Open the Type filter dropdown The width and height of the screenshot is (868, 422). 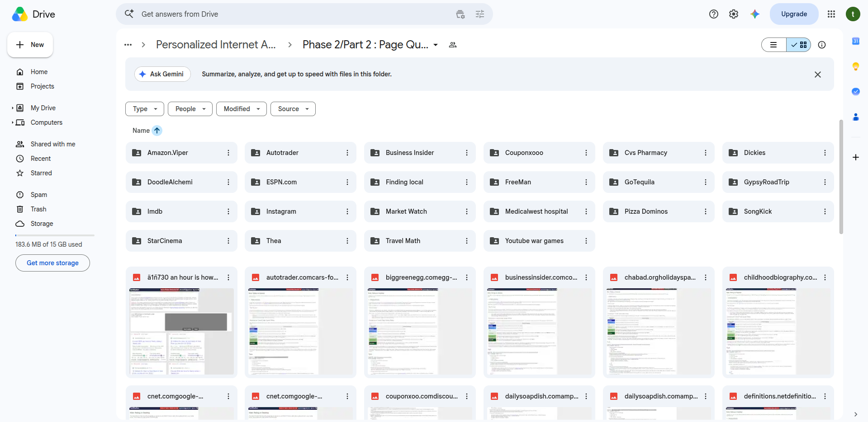145,109
